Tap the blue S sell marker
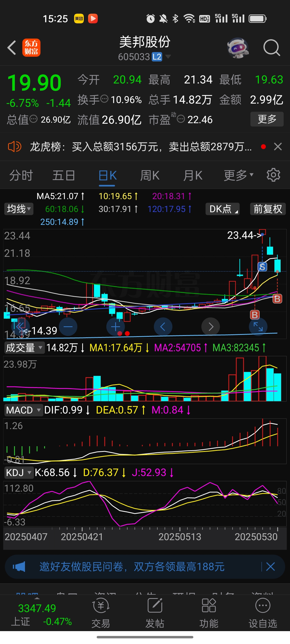 [262, 267]
